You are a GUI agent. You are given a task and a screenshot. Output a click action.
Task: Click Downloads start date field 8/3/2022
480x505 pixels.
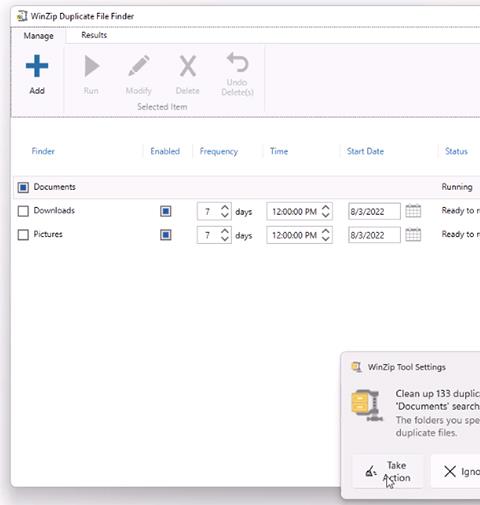[x=374, y=211]
